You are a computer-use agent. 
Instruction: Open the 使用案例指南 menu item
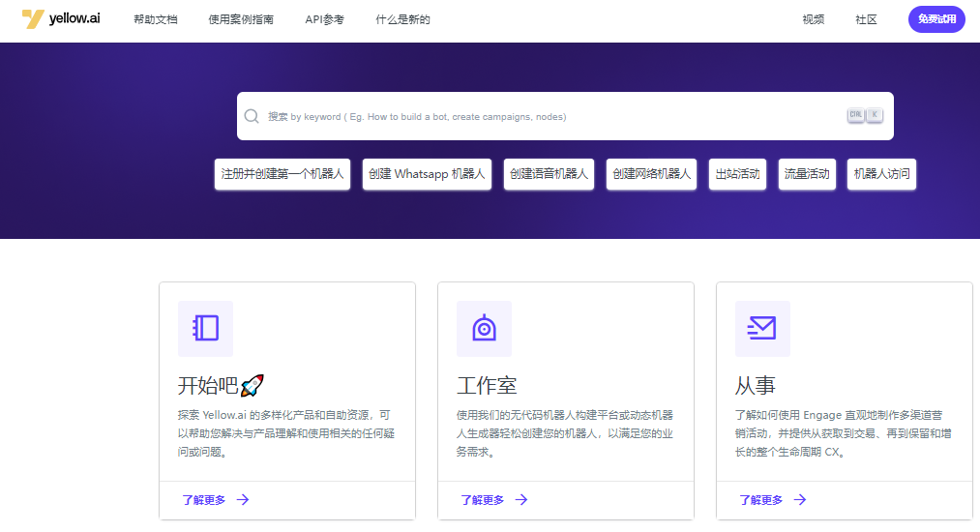241,19
